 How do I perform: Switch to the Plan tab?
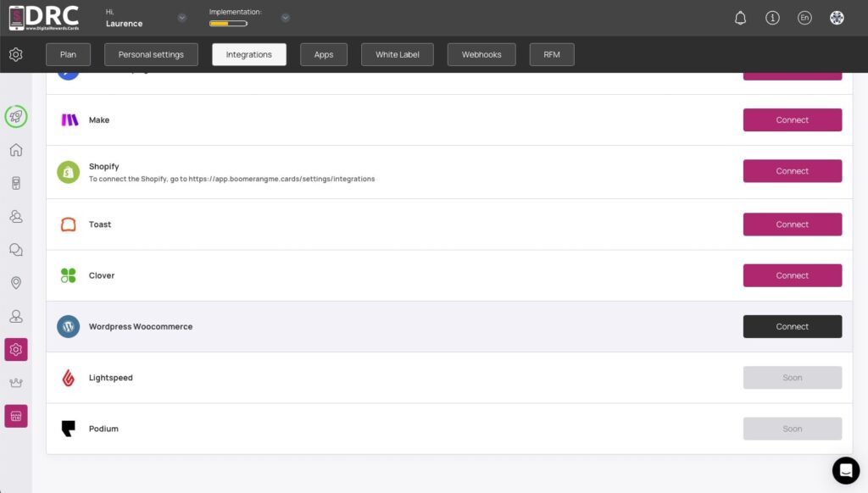click(x=68, y=54)
